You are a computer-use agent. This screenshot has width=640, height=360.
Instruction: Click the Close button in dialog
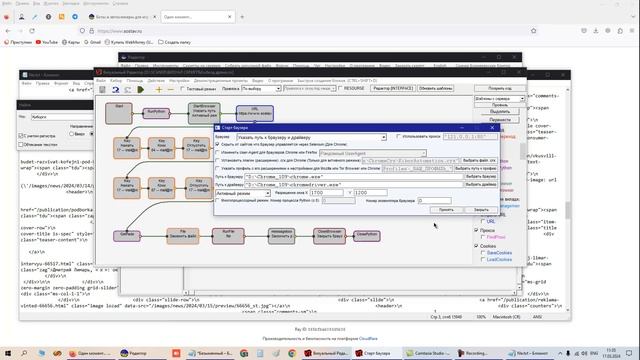[481, 210]
